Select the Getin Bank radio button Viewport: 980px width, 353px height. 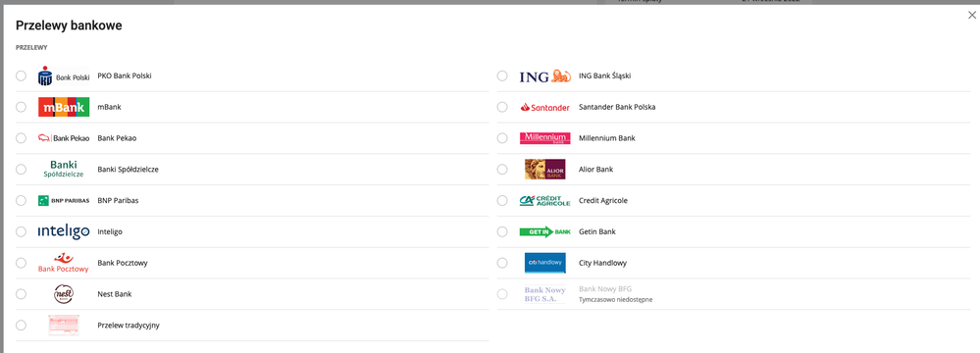502,231
